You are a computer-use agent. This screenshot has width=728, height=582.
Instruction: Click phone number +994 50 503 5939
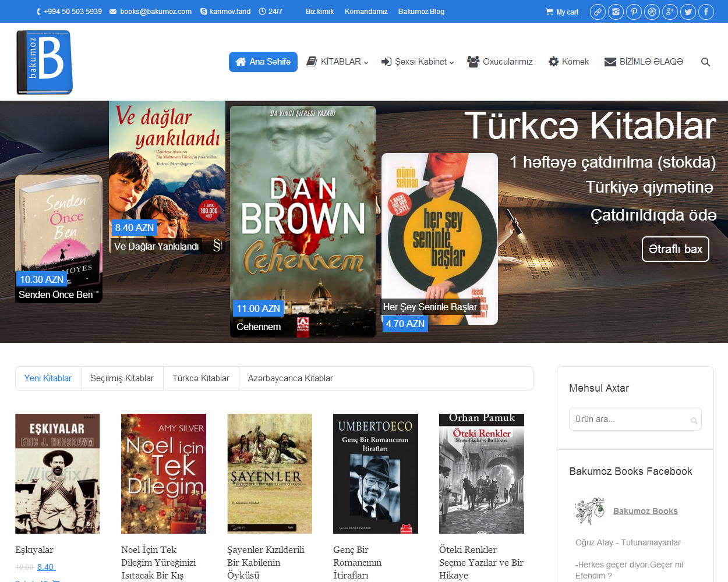coord(69,12)
